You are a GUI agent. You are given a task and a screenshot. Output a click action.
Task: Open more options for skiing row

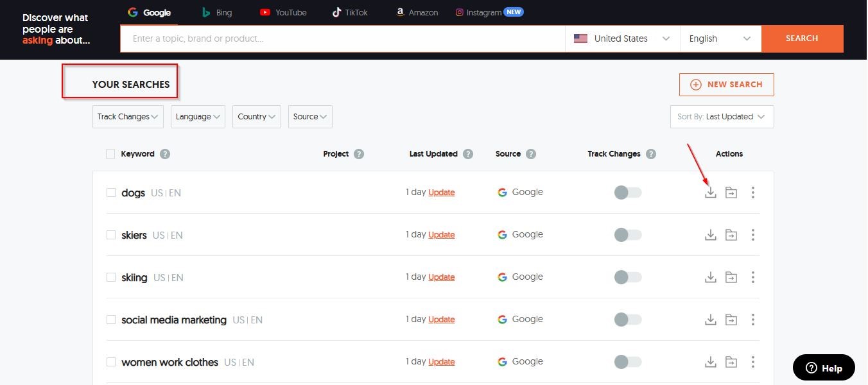coord(752,277)
